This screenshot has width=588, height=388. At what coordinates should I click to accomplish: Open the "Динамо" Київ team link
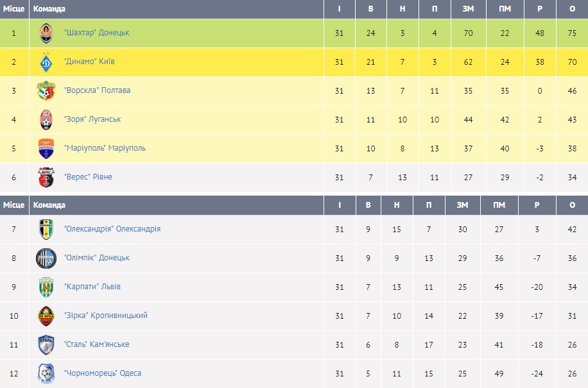89,62
